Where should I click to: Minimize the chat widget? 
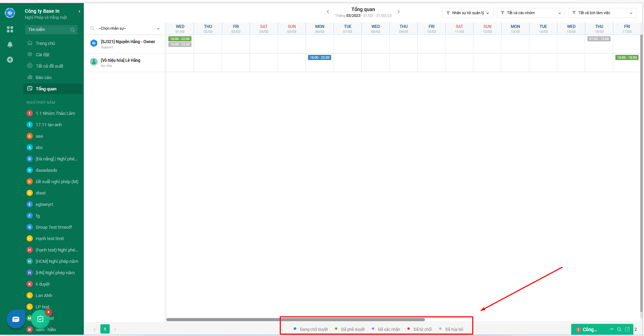tap(612, 329)
